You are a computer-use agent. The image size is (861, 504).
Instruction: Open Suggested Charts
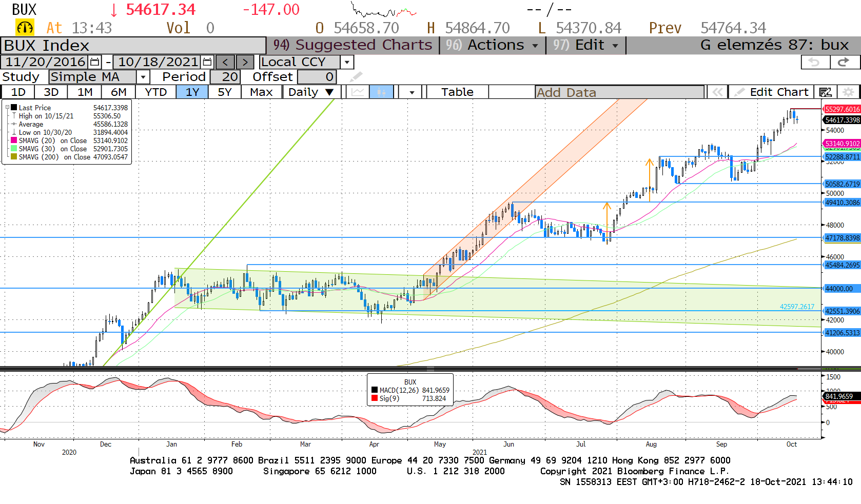pyautogui.click(x=353, y=45)
